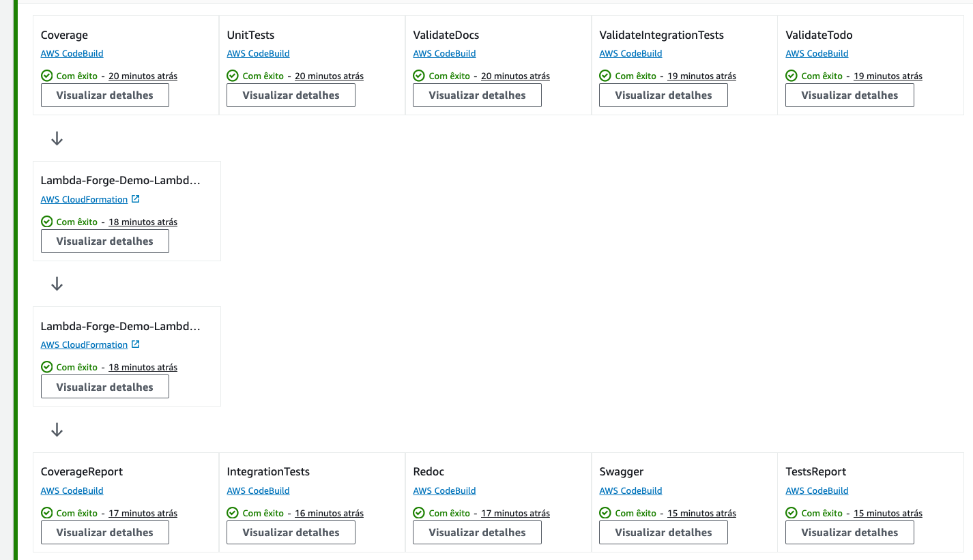Click the success check icon in Redoc card

click(419, 513)
